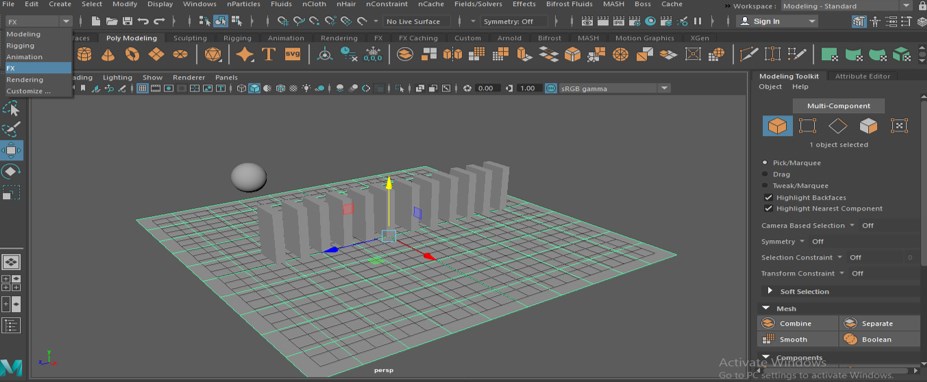The image size is (927, 382).
Task: Open a scene via the folder icon
Action: [x=111, y=21]
